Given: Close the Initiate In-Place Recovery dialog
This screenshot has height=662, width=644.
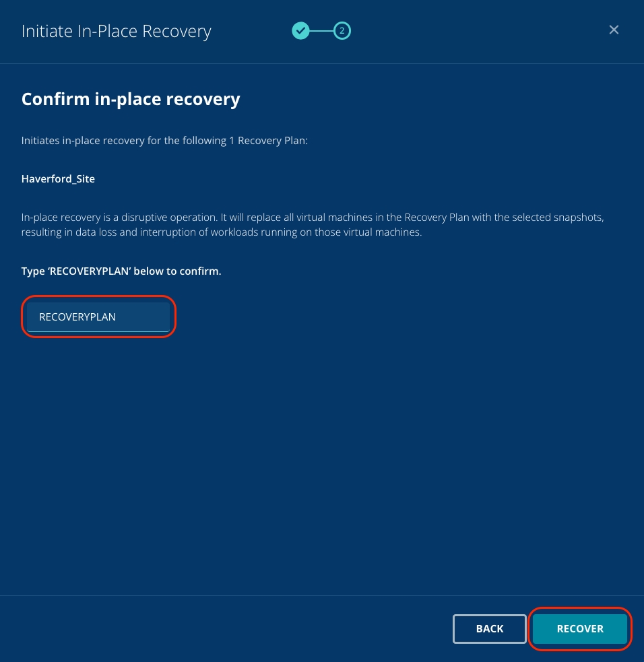Looking at the screenshot, I should pyautogui.click(x=614, y=30).
